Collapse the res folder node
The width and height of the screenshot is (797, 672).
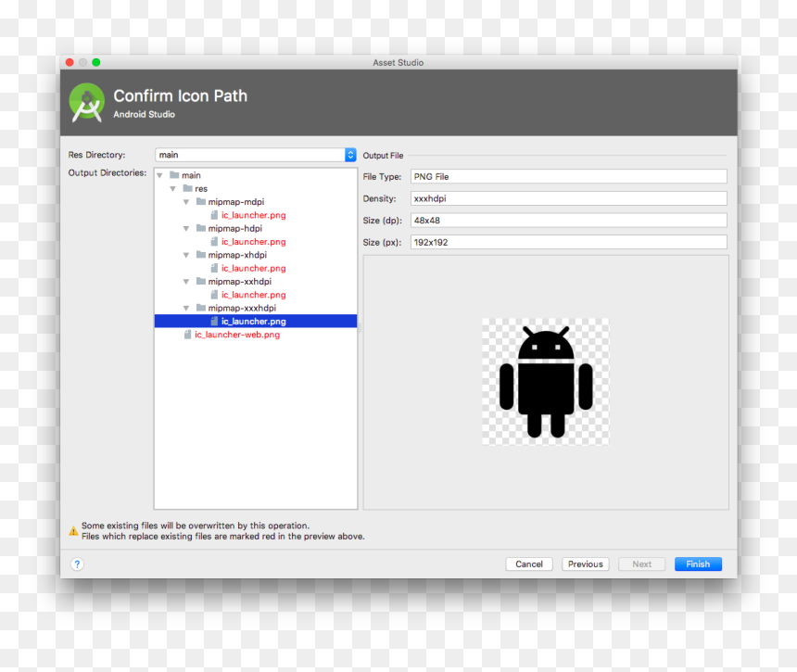pyautogui.click(x=172, y=188)
